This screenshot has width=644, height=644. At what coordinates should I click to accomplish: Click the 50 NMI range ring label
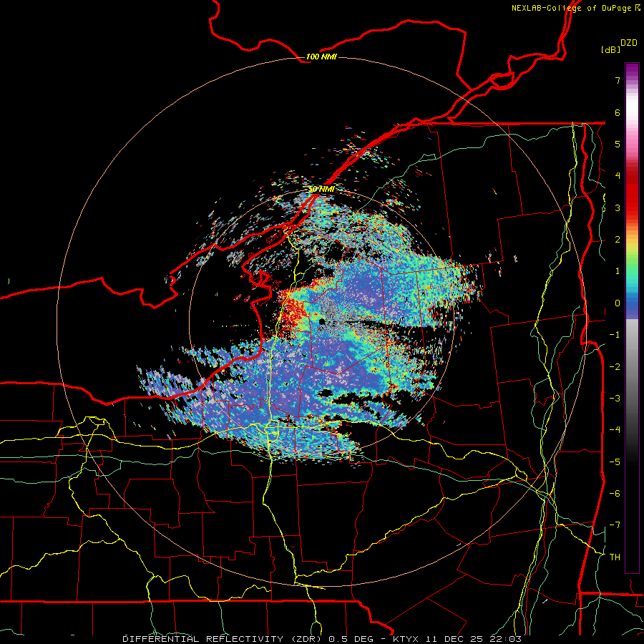pyautogui.click(x=321, y=189)
